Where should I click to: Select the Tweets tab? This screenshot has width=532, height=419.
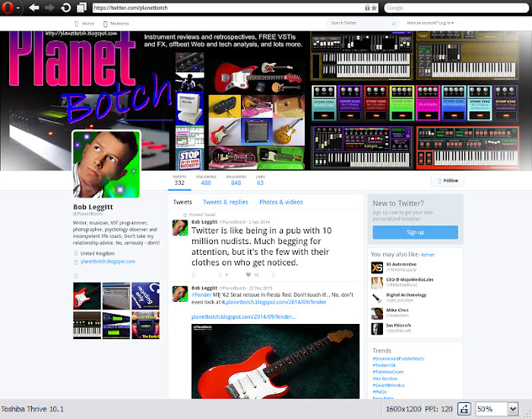point(182,202)
